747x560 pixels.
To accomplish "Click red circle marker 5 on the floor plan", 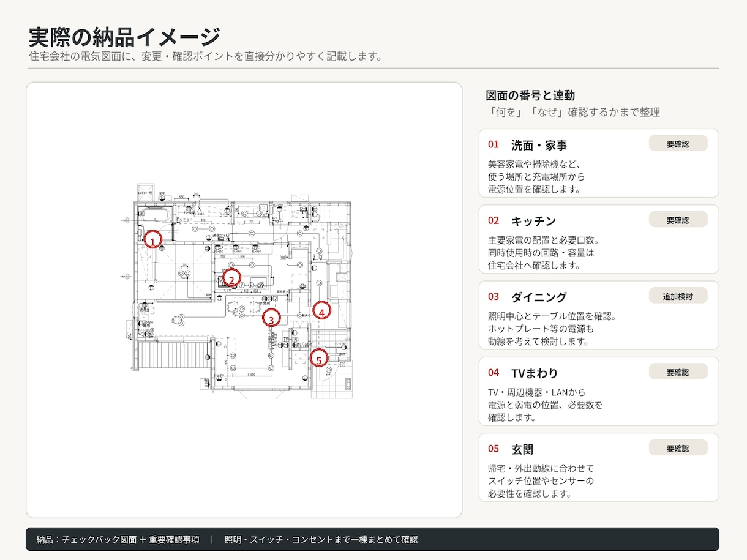I will [318, 358].
